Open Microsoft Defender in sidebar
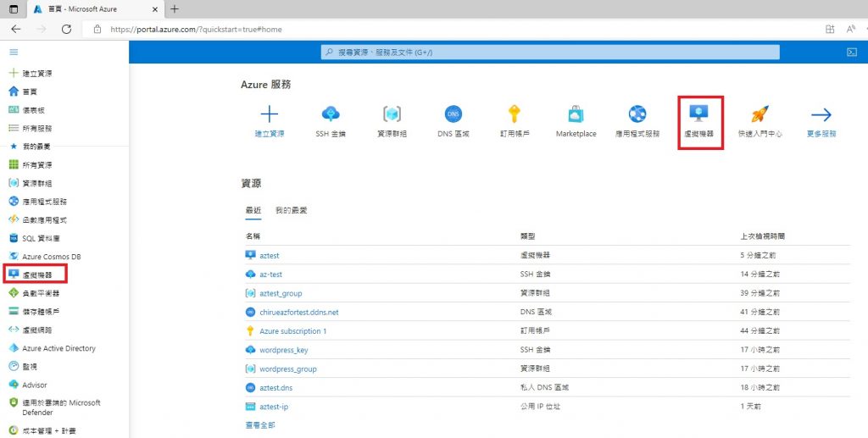The width and height of the screenshot is (868, 438). 61,408
